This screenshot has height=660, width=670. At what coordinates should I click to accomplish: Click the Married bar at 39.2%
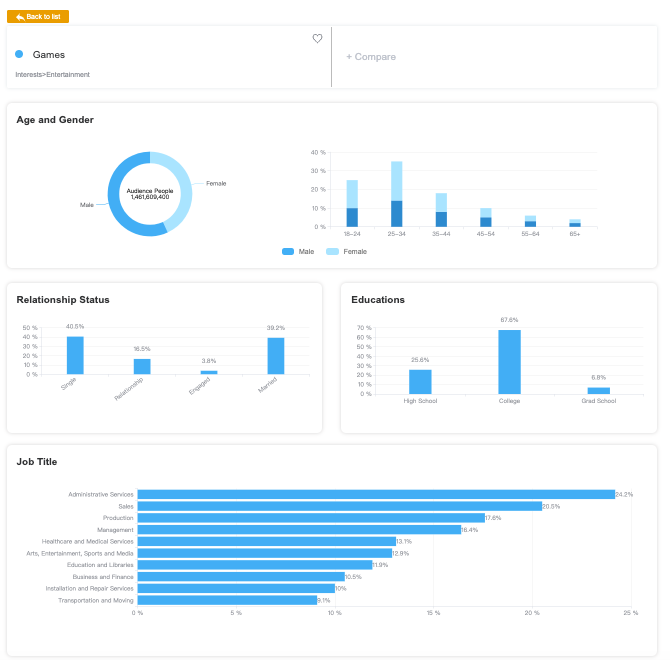point(276,356)
